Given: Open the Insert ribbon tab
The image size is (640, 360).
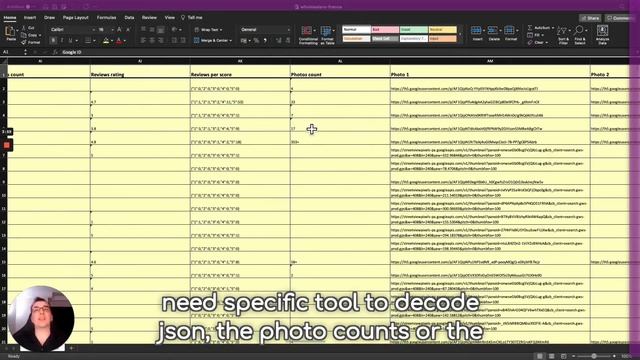Looking at the screenshot, I should tap(30, 18).
